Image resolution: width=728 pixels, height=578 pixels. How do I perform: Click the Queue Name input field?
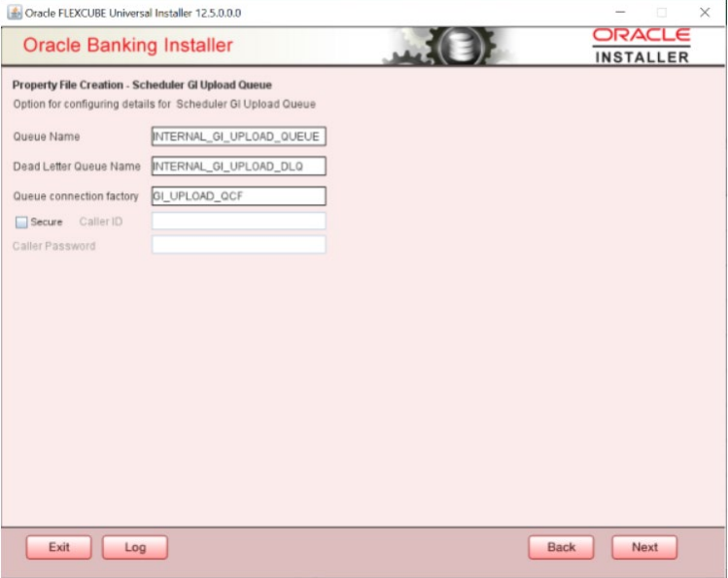(239, 136)
